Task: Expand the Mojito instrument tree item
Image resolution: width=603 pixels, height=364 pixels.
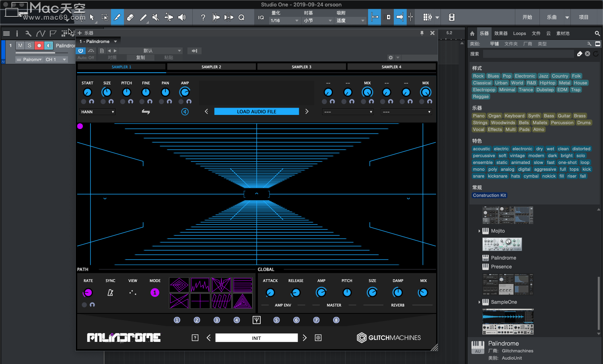Action: (480, 231)
